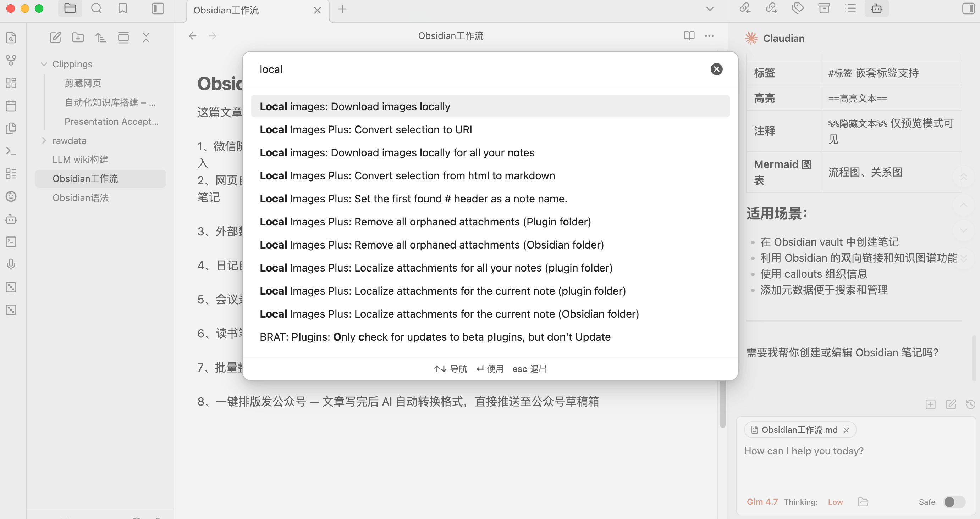Open the note's more options menu
Screen dimensions: 980x519
709,36
